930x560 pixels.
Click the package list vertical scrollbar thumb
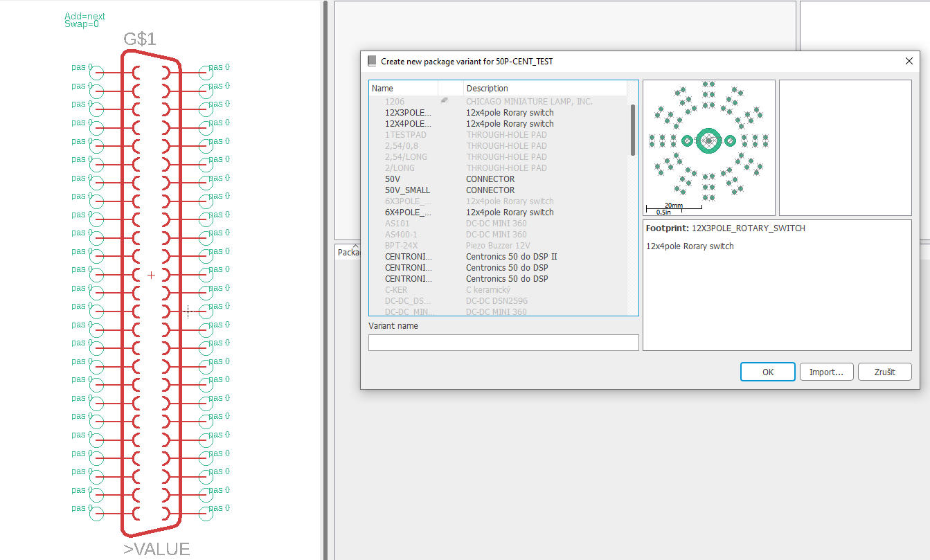[632, 130]
